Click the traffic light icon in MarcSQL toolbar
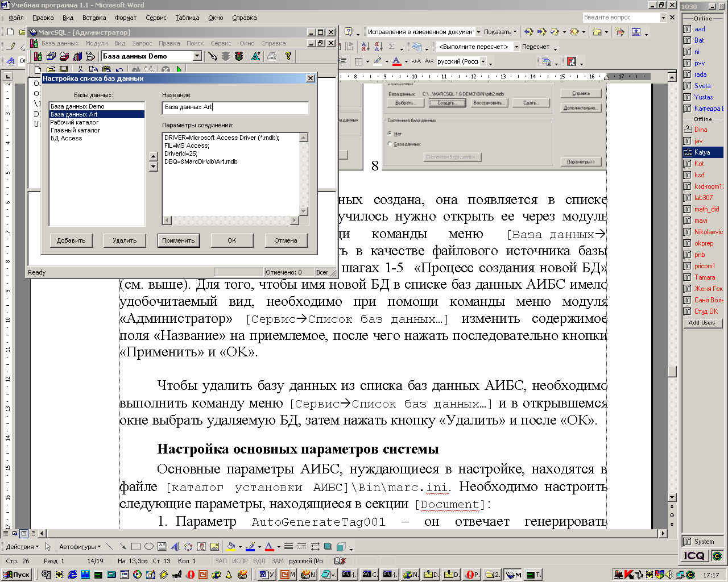Image resolution: width=728 pixels, height=582 pixels. (239, 56)
